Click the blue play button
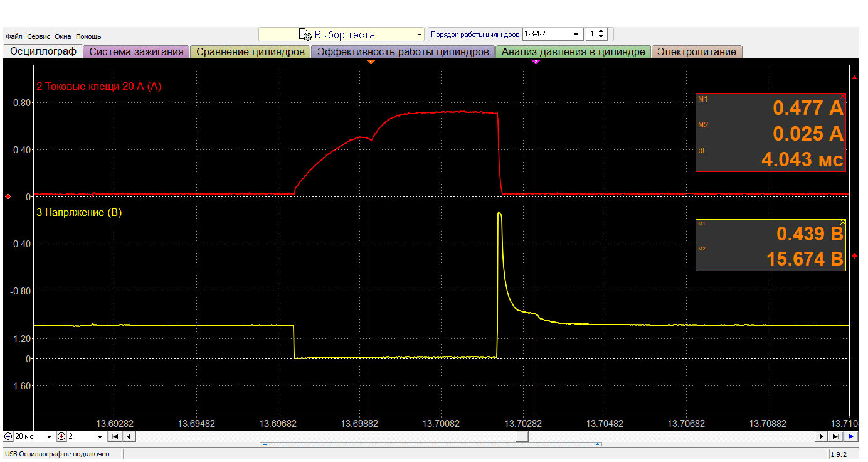 pyautogui.click(x=850, y=436)
